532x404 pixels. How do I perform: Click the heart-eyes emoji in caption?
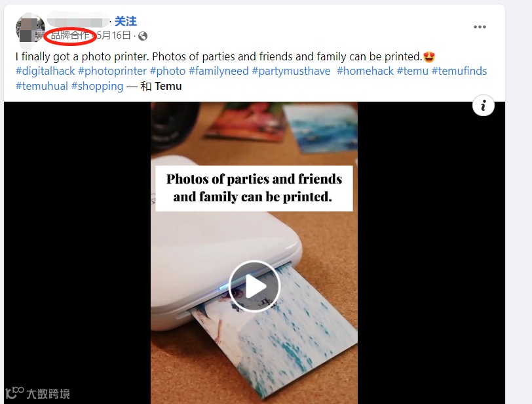429,56
